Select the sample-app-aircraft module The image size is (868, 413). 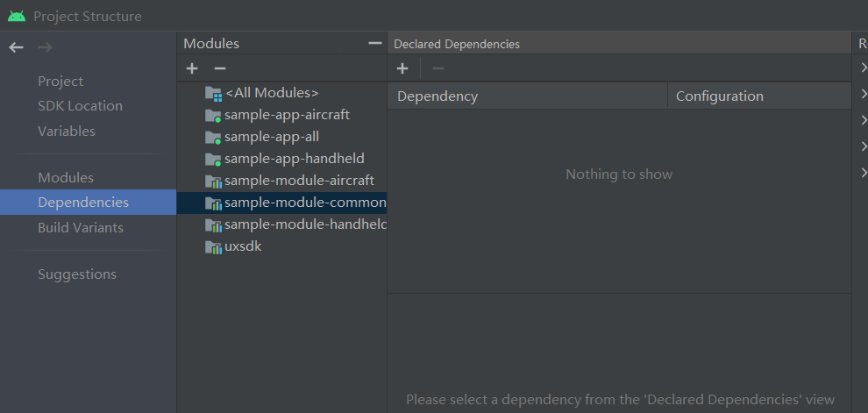pos(286,114)
